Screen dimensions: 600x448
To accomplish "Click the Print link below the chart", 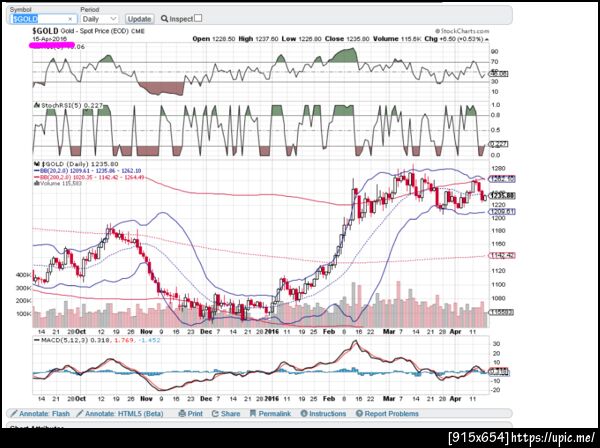I will point(191,414).
